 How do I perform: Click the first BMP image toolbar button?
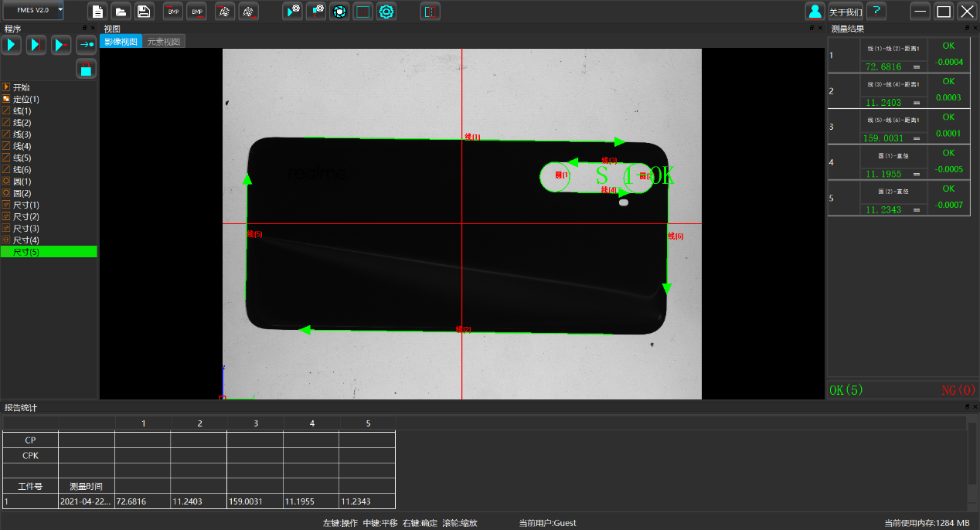tap(173, 11)
